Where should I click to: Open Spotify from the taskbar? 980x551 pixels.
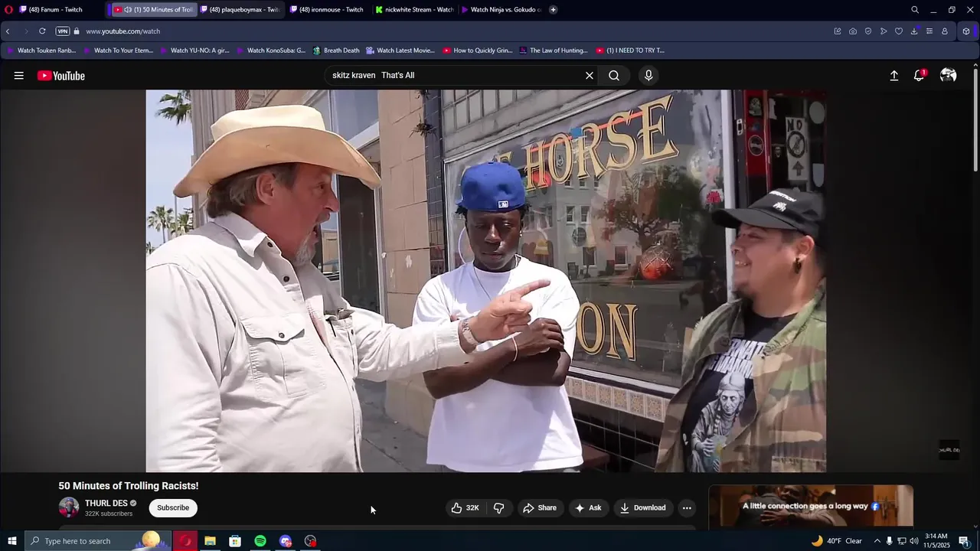[260, 541]
